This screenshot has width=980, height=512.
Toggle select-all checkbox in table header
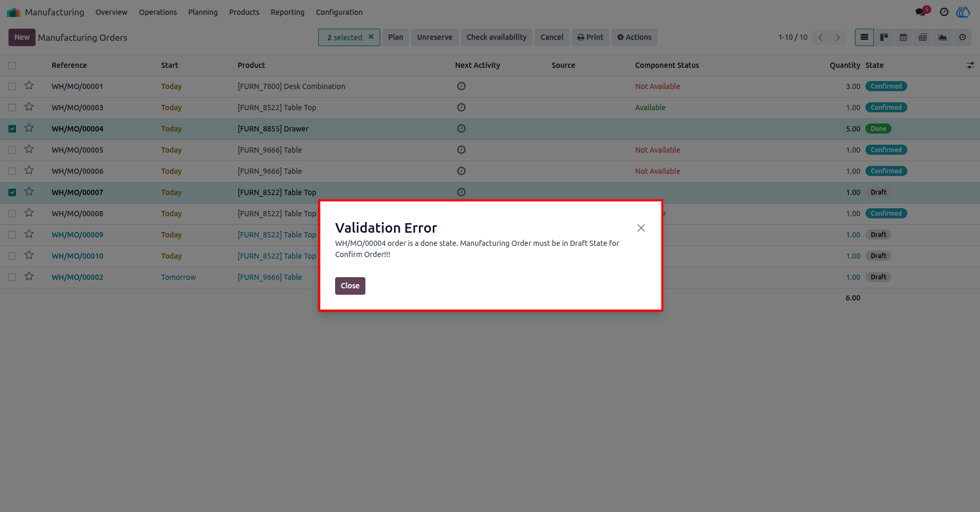click(12, 66)
